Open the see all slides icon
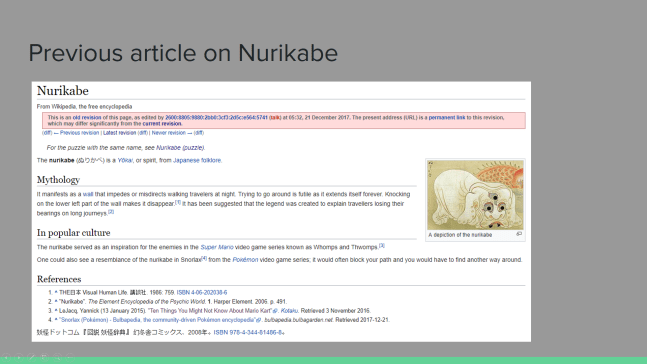 (x=45, y=357)
